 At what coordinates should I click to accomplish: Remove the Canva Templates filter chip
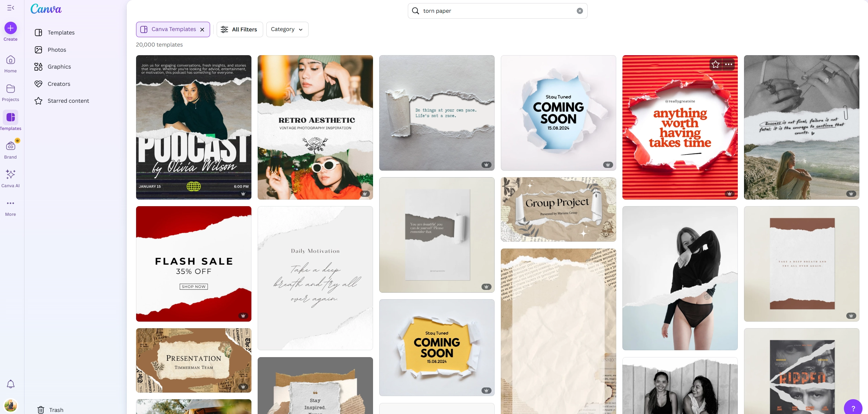pyautogui.click(x=202, y=29)
